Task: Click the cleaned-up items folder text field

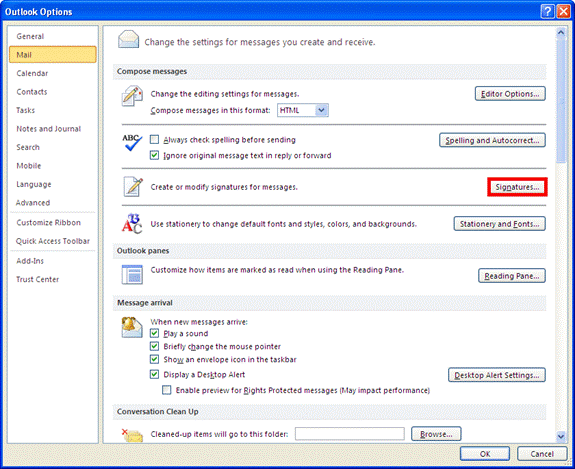Action: (x=349, y=434)
